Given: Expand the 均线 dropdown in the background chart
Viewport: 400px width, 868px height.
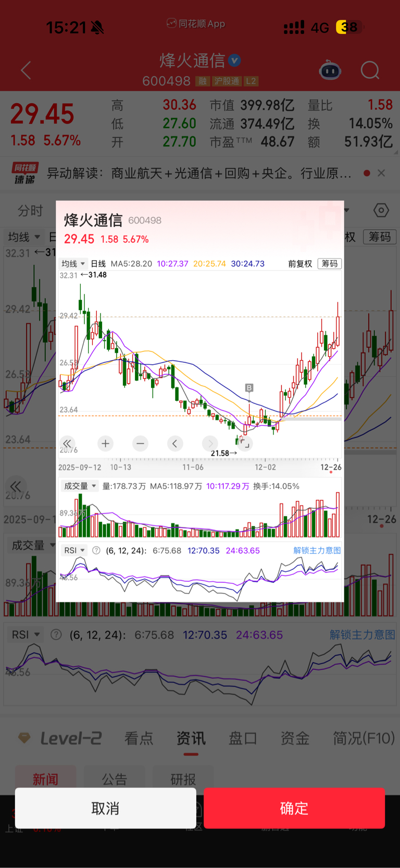Looking at the screenshot, I should coord(24,237).
